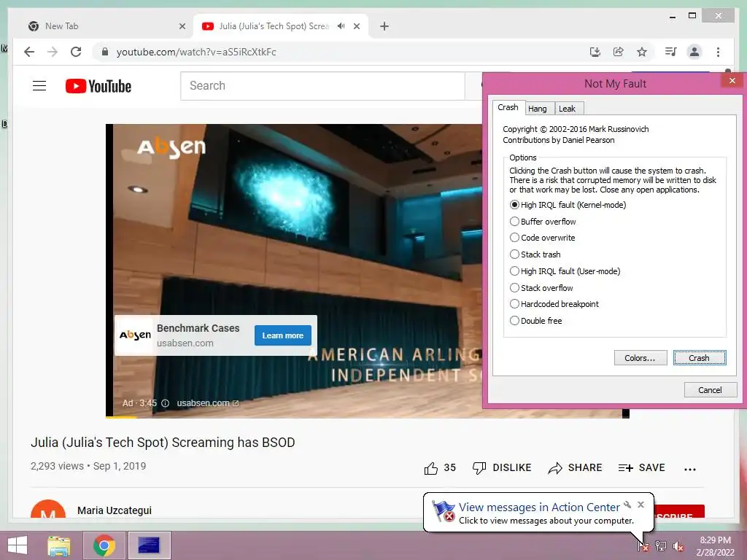Viewport: 747px width, 560px height.
Task: Open the YouTube hamburger guide menu
Action: (39, 86)
